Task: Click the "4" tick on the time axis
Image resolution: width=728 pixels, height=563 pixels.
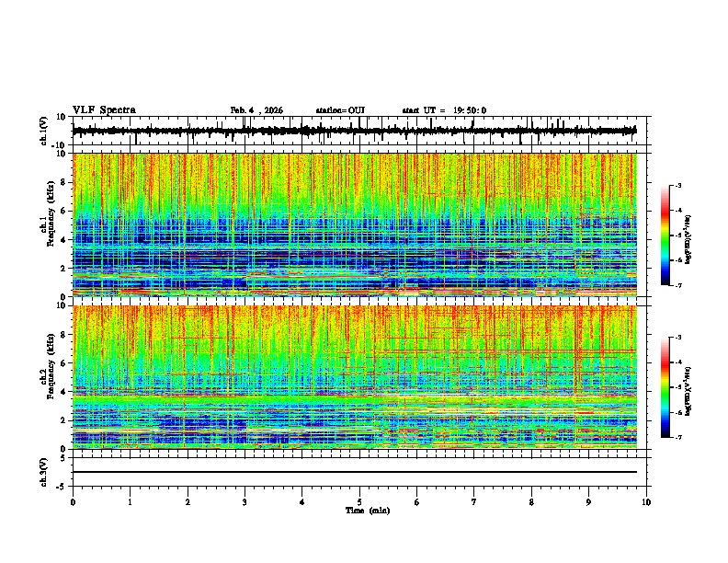Action: pyautogui.click(x=302, y=502)
